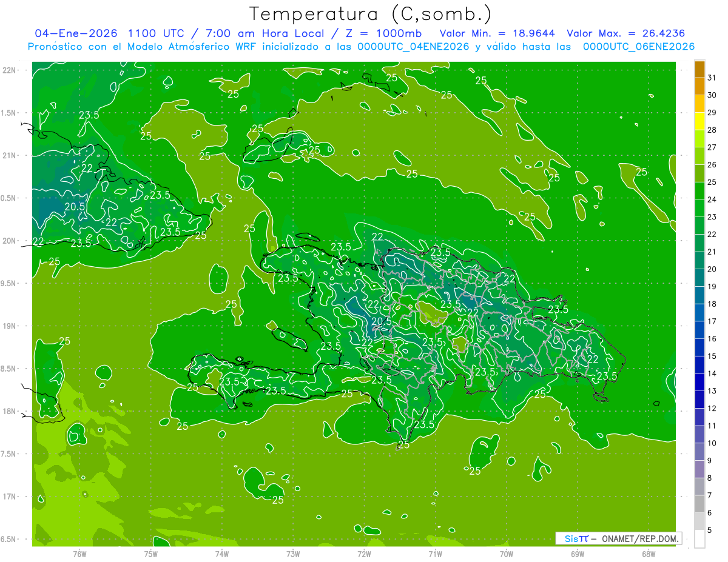This screenshot has width=728, height=562.
Task: Click the '76W' longitude axis label
Action: pyautogui.click(x=79, y=554)
